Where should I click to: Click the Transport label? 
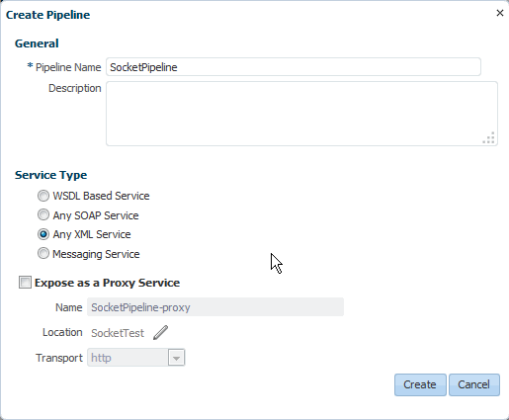(59, 358)
